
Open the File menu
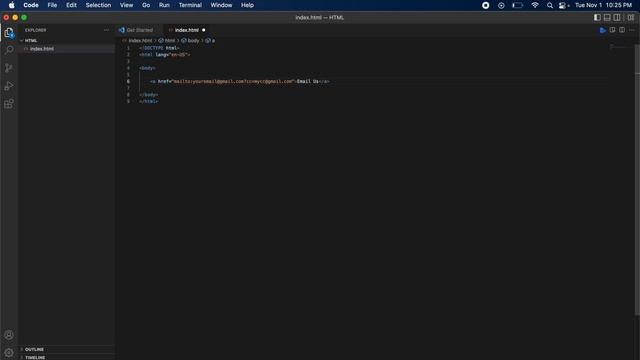[52, 5]
